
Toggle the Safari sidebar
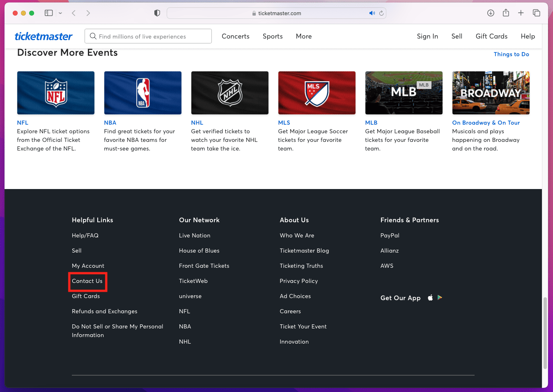(49, 13)
